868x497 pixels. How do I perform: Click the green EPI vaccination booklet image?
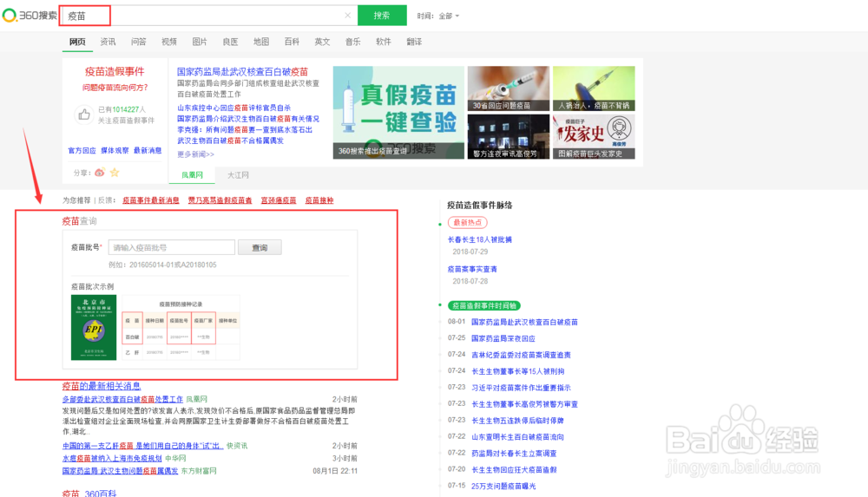point(94,327)
